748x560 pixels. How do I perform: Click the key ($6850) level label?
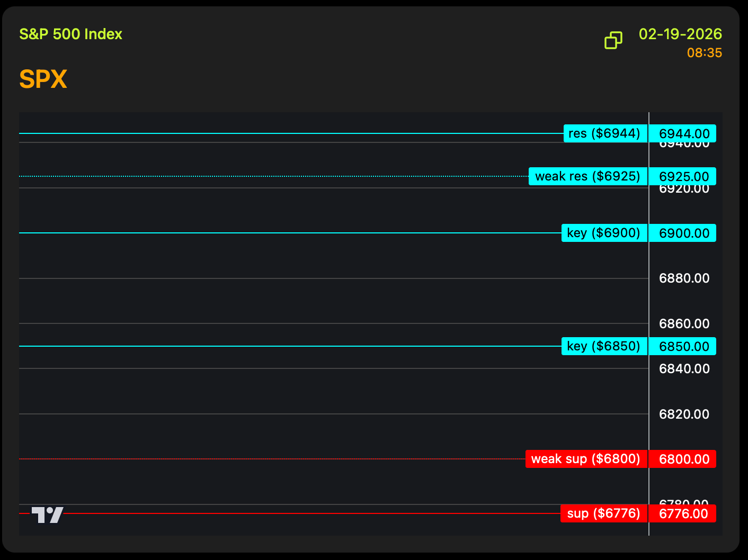tap(604, 346)
